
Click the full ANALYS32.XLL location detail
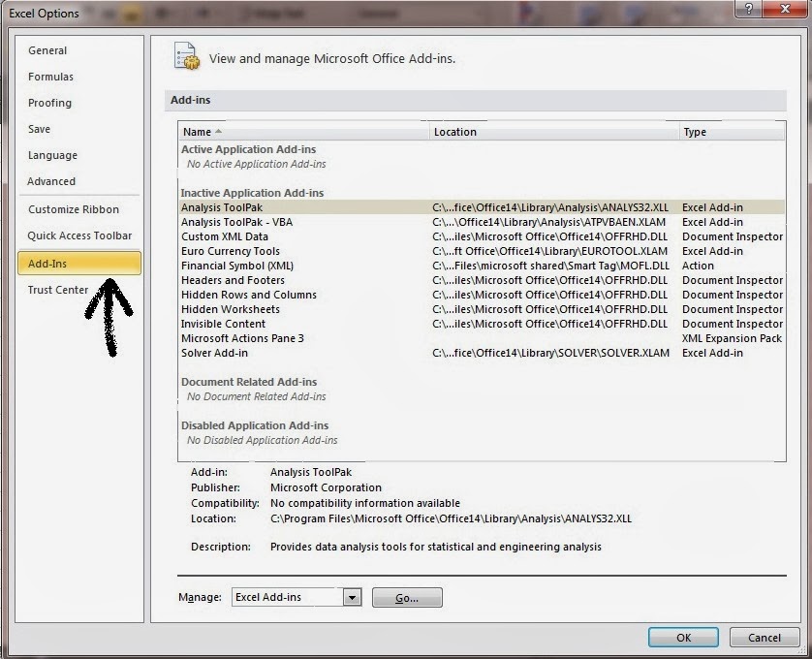click(x=451, y=518)
